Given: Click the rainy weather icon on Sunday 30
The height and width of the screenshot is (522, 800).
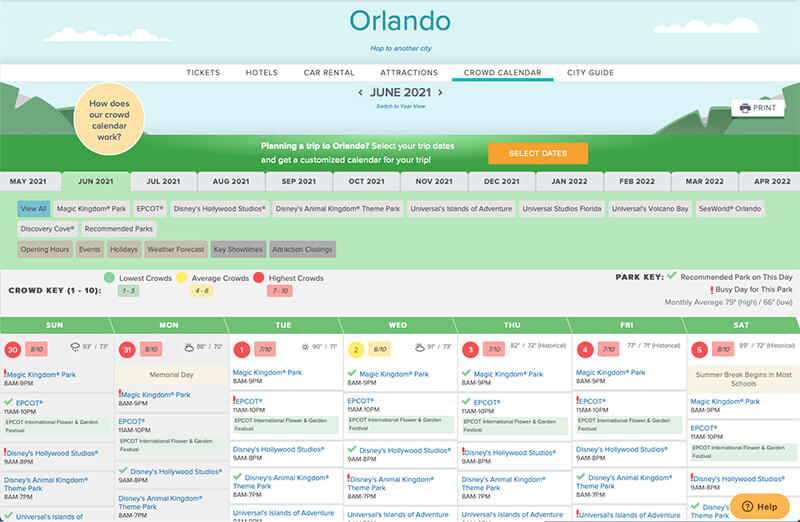Looking at the screenshot, I should pos(75,347).
